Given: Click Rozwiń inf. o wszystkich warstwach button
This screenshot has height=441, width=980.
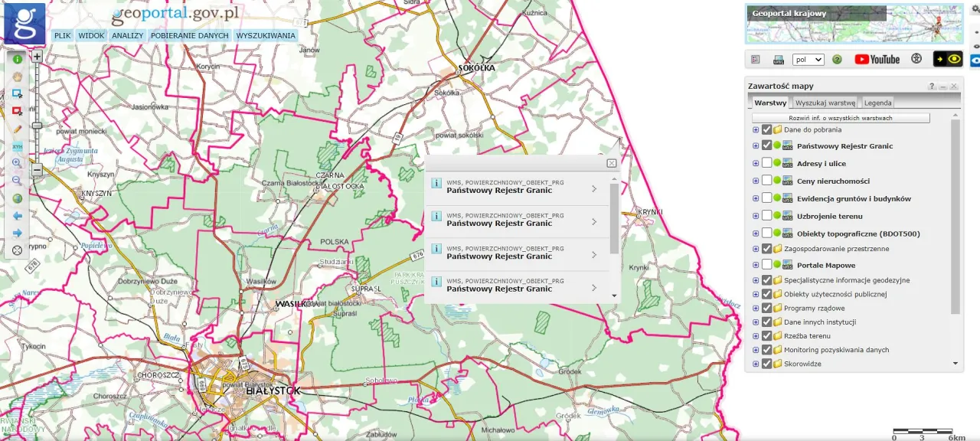Looking at the screenshot, I should 841,119.
